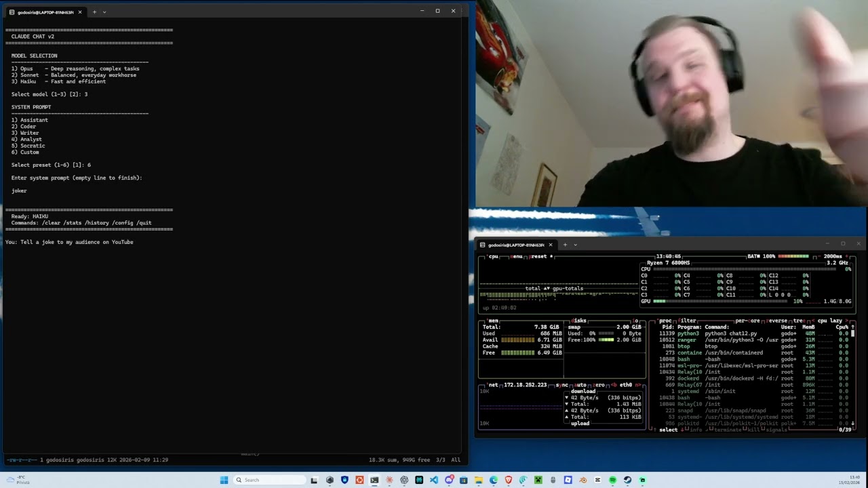
Task: Select the python3 chat12.py process row
Action: coord(754,333)
